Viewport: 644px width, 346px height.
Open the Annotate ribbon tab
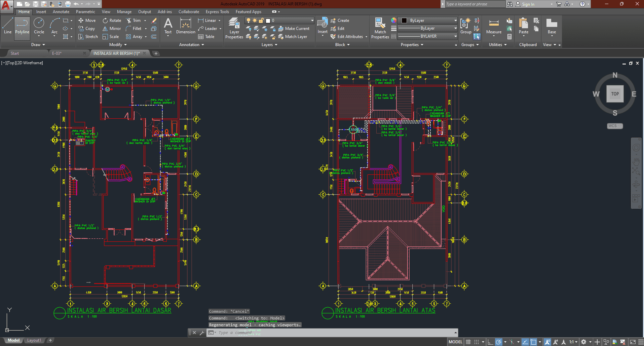point(61,12)
